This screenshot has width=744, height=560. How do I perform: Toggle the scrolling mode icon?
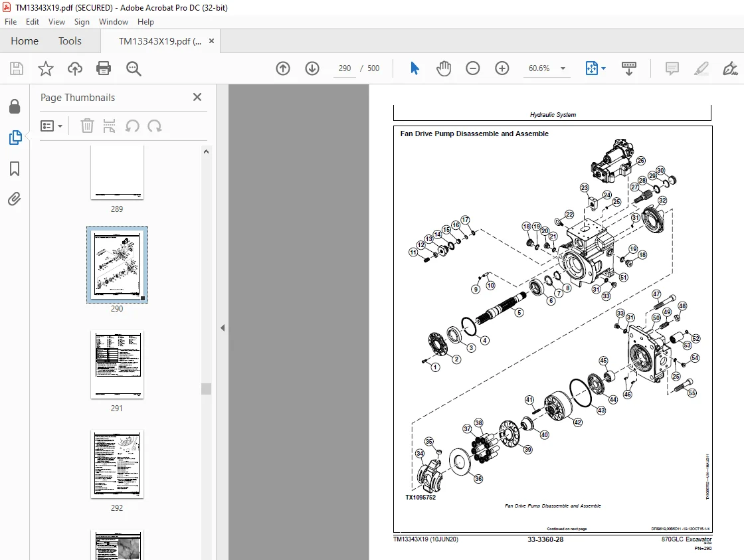[628, 68]
